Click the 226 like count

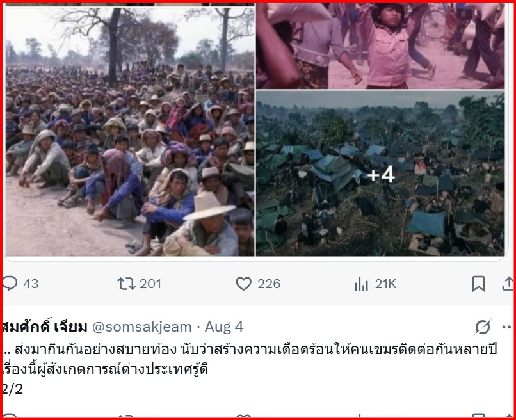pyautogui.click(x=269, y=284)
